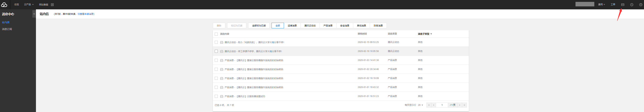Click the Tencent Cloud logo icon
The image size is (644, 112).
point(4,5)
